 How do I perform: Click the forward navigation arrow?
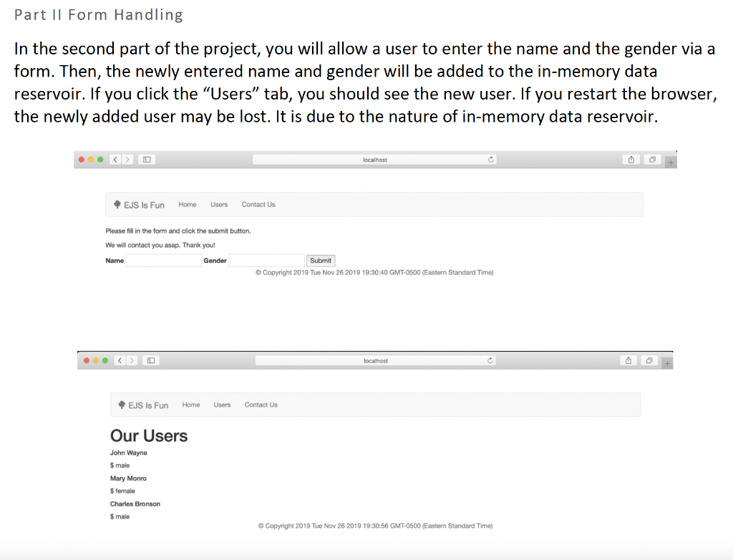click(x=127, y=159)
